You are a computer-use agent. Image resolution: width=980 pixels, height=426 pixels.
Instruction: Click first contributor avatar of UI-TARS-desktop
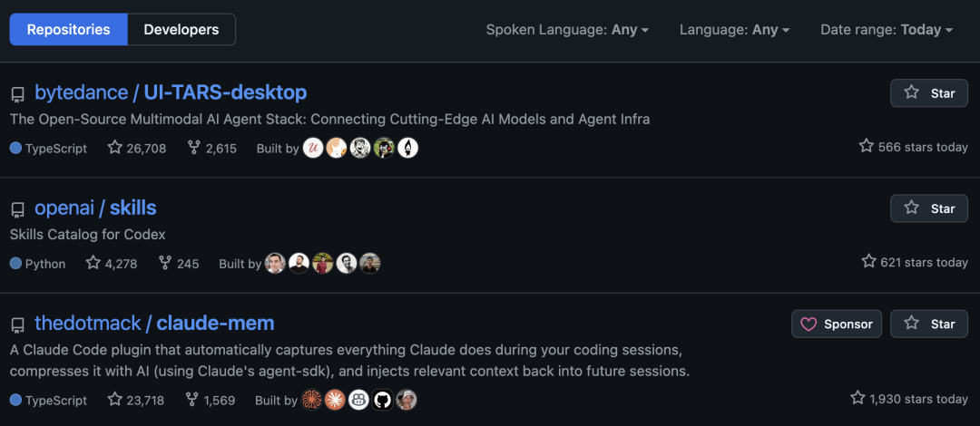point(313,148)
